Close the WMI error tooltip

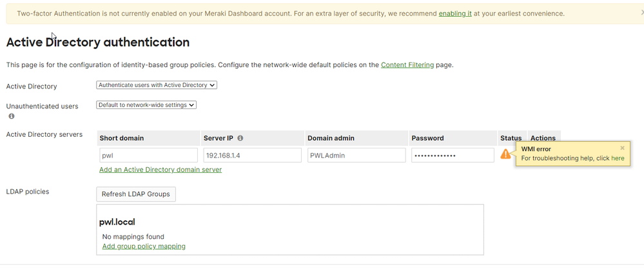click(622, 148)
